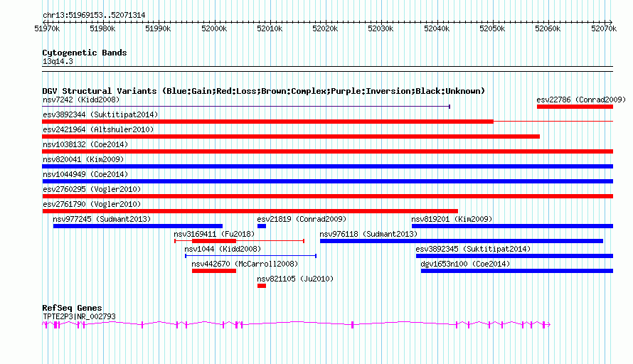Click the nsv977245 (Sudmant2013) label
633x364 pixels.
(102, 219)
